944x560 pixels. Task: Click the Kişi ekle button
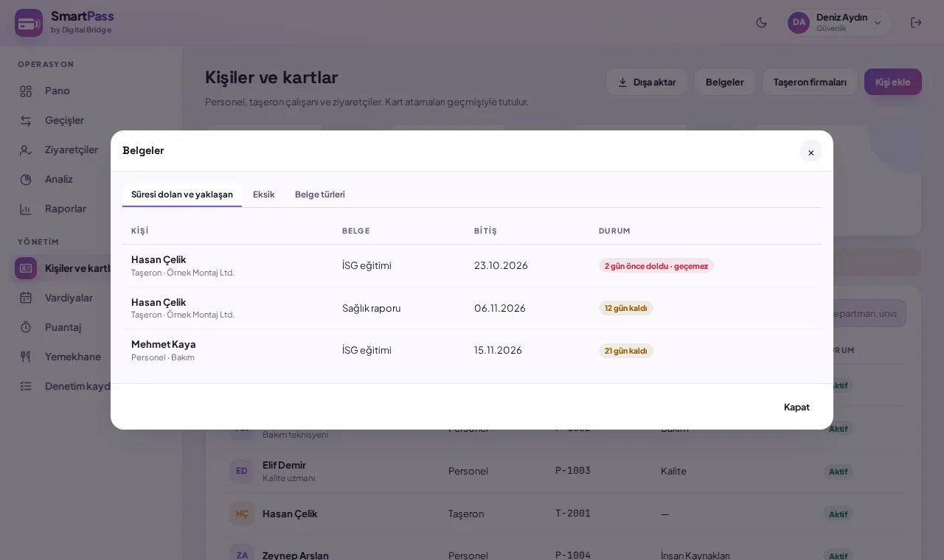(893, 82)
